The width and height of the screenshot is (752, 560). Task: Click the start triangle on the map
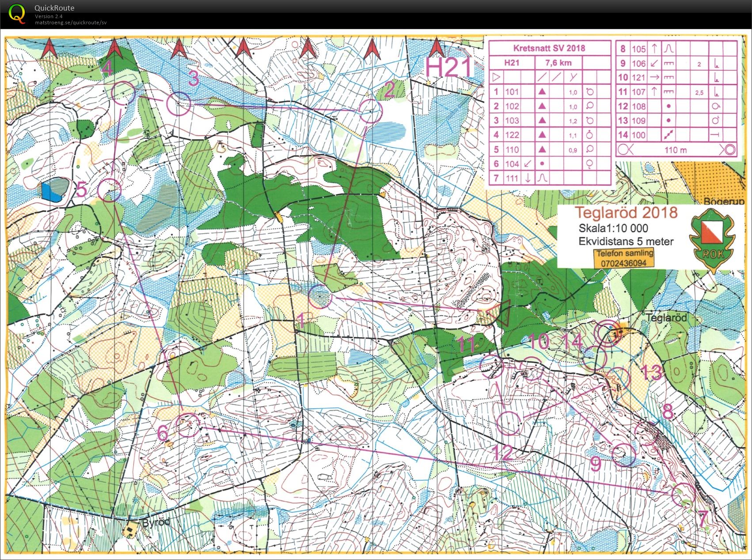pos(500,313)
